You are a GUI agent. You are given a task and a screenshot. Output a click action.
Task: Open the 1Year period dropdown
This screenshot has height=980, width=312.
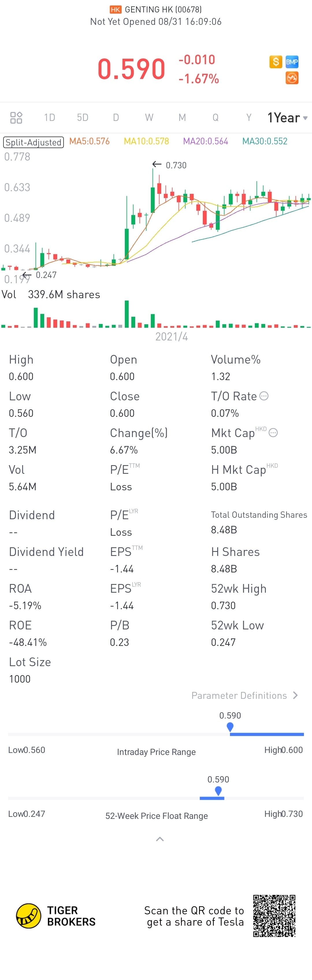tap(287, 117)
